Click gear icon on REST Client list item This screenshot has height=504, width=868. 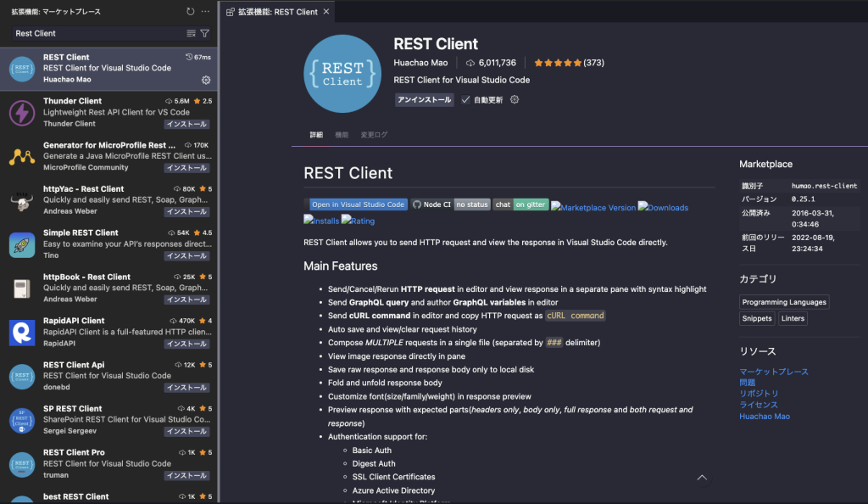point(205,80)
